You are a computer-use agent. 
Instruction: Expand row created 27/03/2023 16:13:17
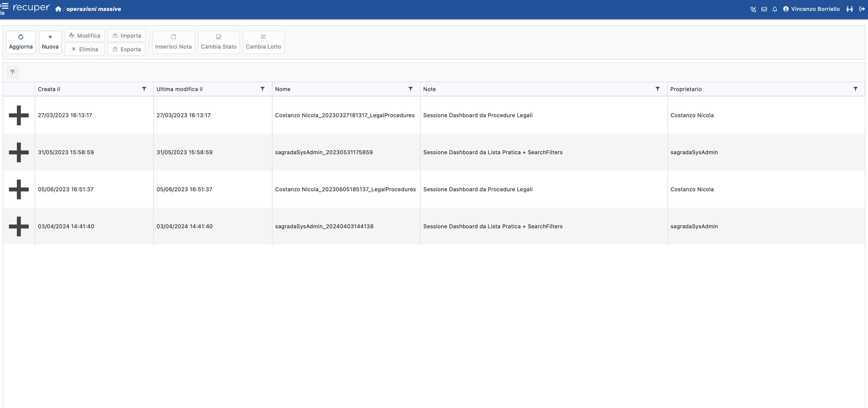tap(19, 115)
